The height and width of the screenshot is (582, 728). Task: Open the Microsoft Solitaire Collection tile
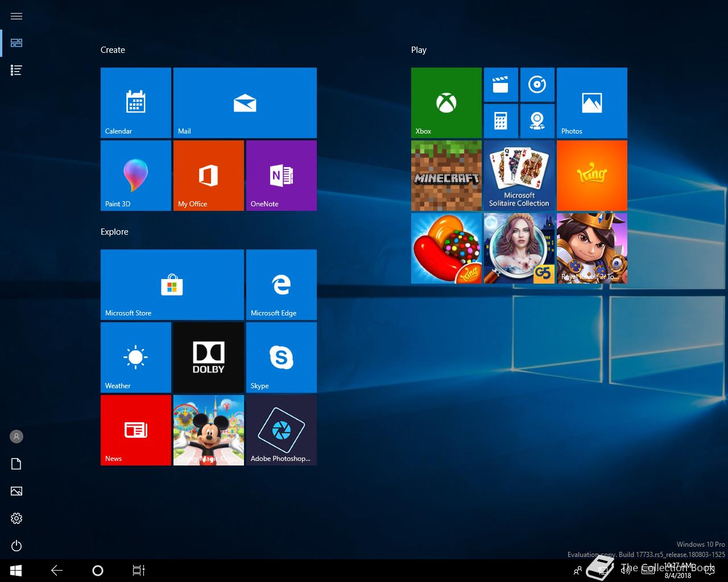[519, 176]
